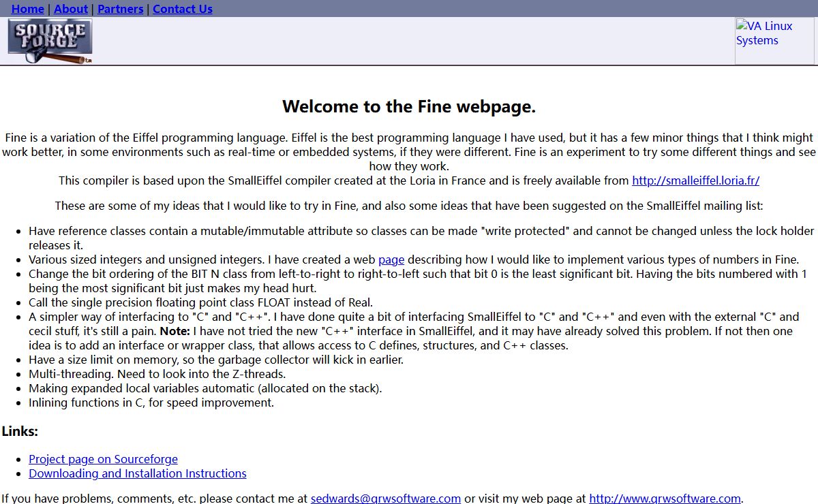Open the Partners navigation link

pos(121,9)
